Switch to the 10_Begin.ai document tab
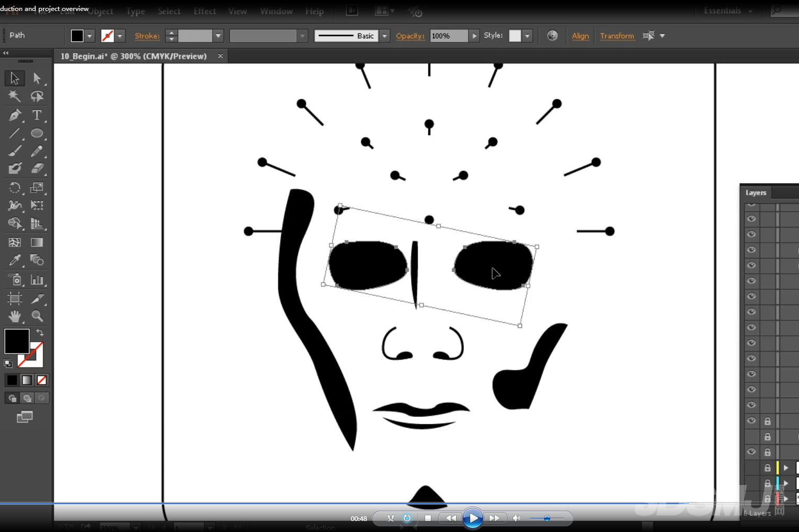799x532 pixels. click(x=134, y=56)
